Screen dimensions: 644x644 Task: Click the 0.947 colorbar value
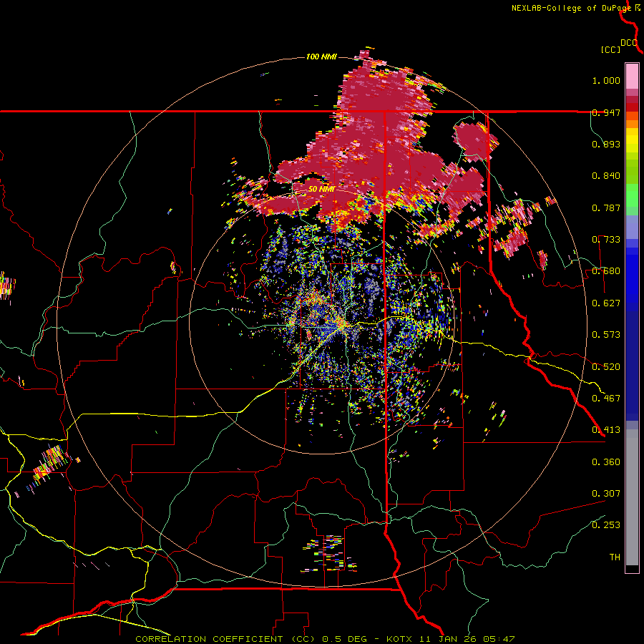[x=606, y=112]
